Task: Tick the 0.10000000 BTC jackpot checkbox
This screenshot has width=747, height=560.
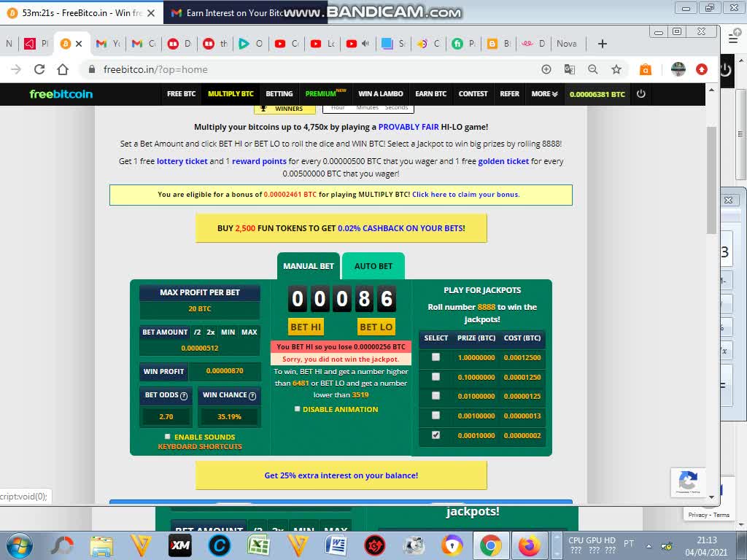Action: pos(436,377)
